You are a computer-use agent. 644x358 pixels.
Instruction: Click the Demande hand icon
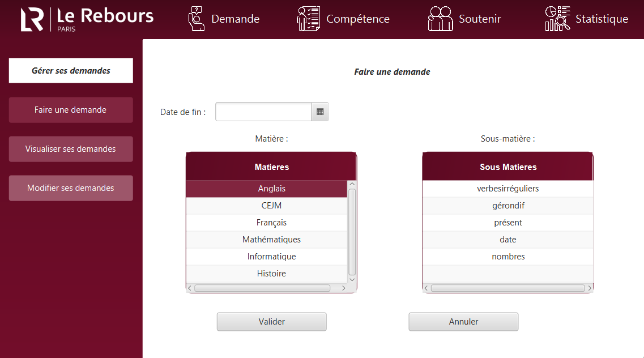[196, 19]
